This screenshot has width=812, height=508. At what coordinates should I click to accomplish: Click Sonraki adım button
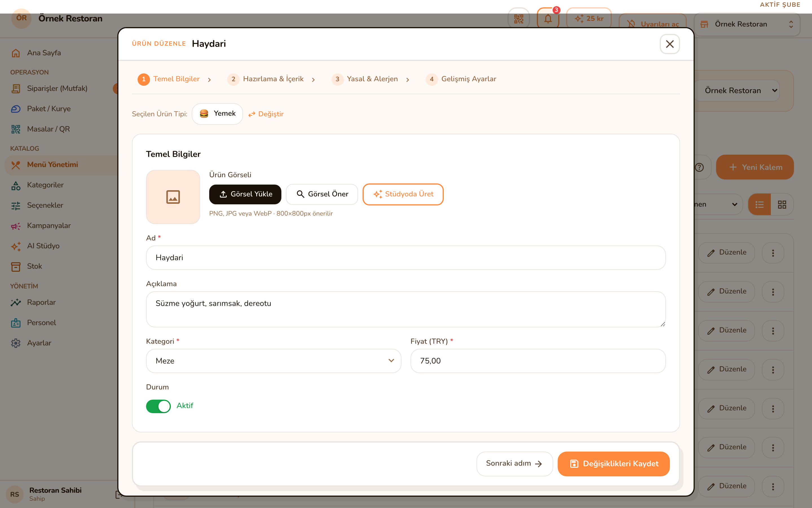[x=514, y=464]
